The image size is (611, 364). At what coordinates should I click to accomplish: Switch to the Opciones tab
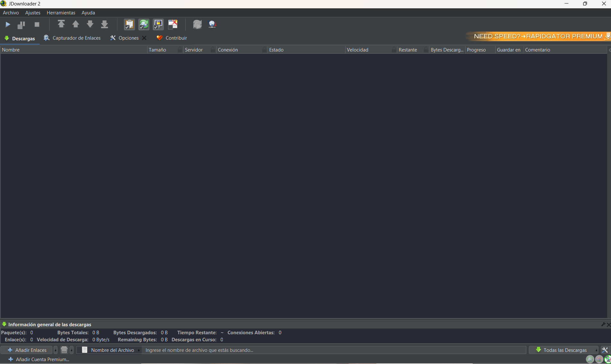124,38
